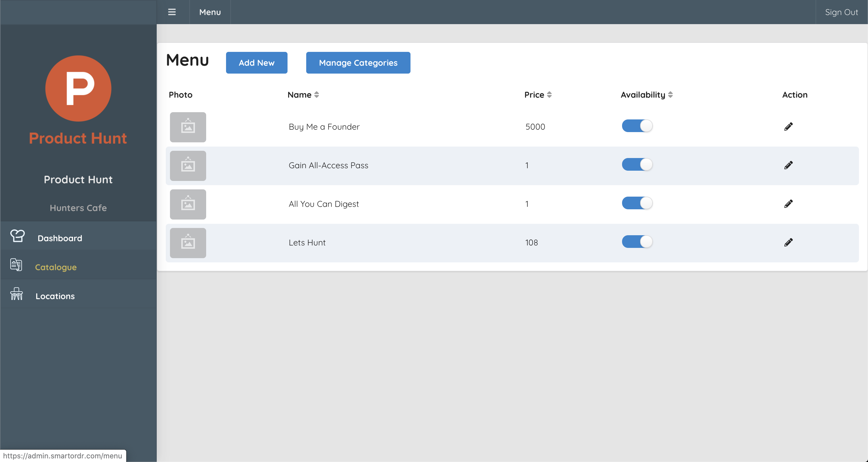Edit the Lets Hunt item
Viewport: 868px width, 462px height.
pyautogui.click(x=788, y=242)
